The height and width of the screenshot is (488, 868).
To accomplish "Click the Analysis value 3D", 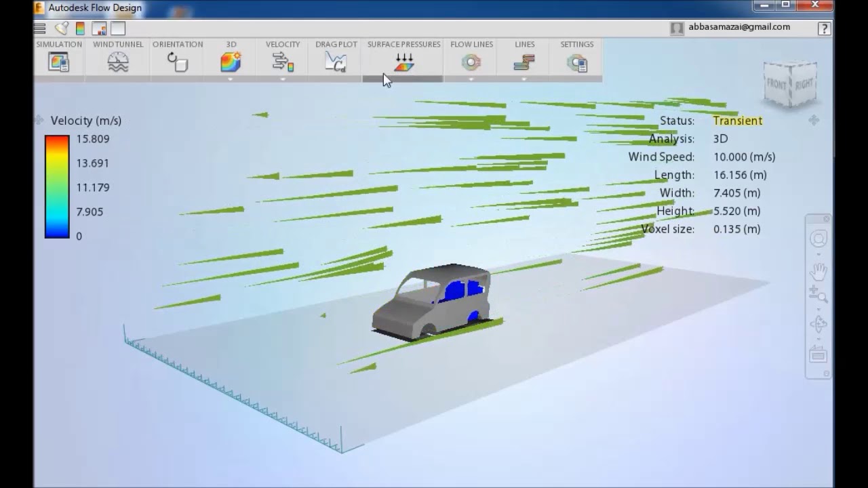I will [x=720, y=139].
